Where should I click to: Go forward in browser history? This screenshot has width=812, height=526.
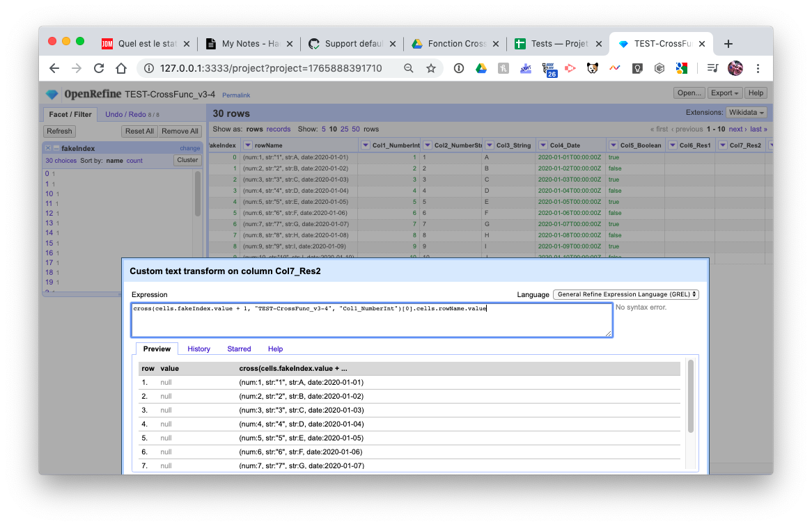pos(77,68)
